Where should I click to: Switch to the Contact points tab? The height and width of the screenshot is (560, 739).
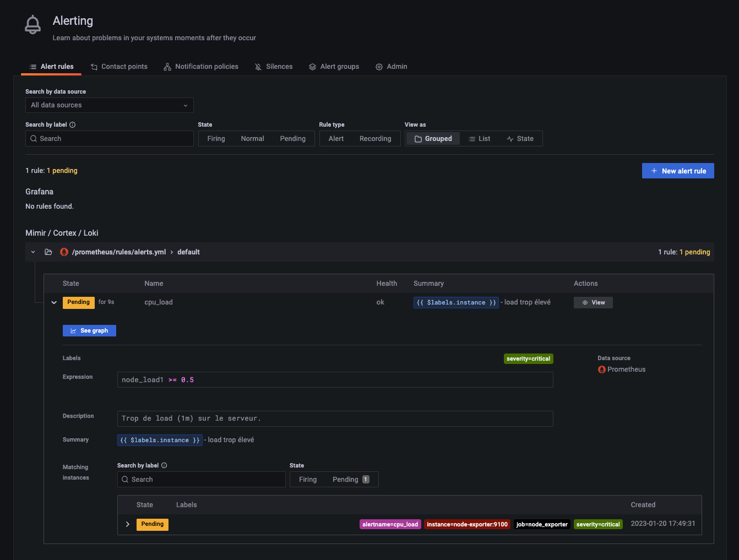119,67
